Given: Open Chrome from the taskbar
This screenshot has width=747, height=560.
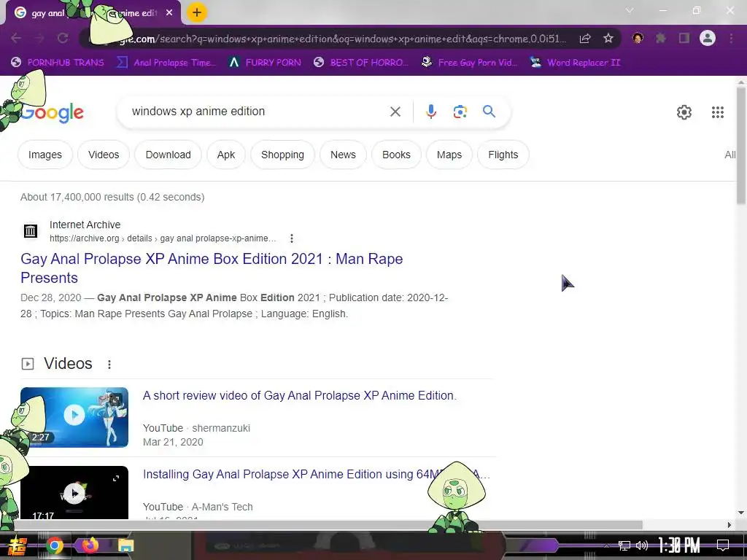Looking at the screenshot, I should click(x=55, y=545).
